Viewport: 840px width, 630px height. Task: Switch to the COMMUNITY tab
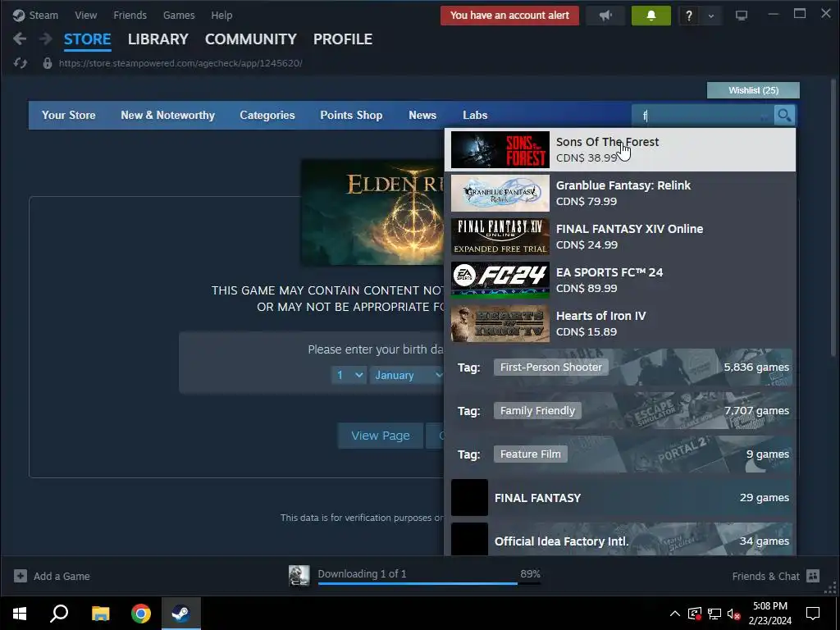coord(251,39)
